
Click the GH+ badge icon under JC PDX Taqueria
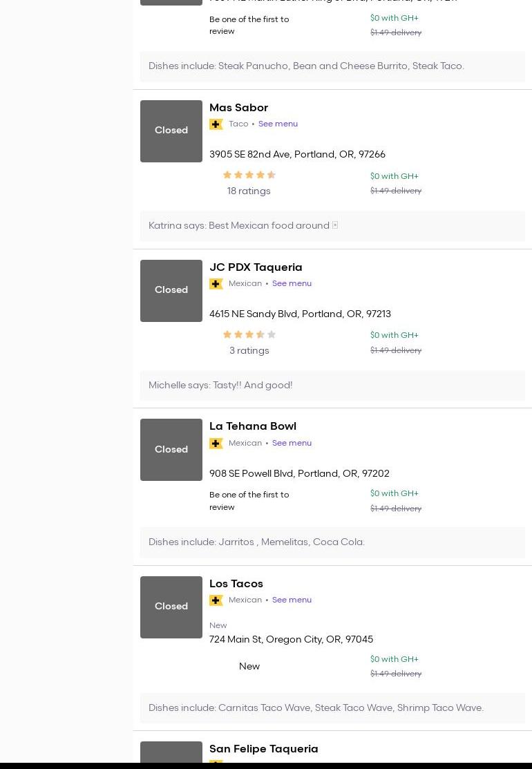coord(216,284)
